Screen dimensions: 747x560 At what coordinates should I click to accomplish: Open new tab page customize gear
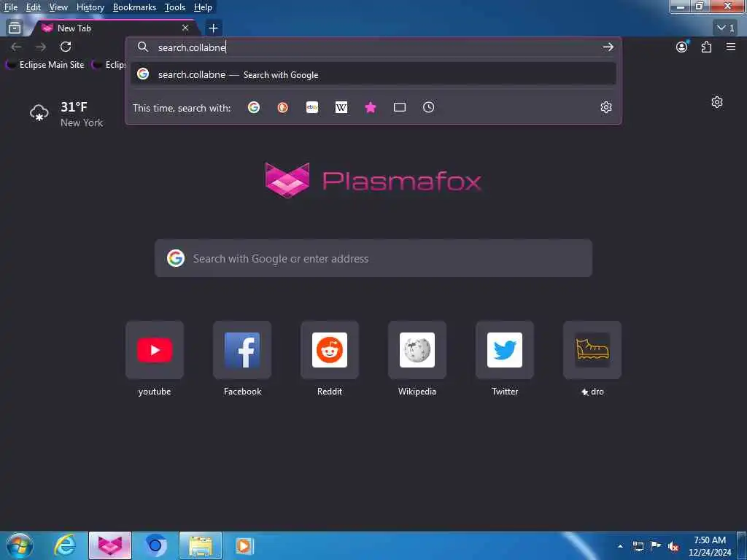coord(717,102)
